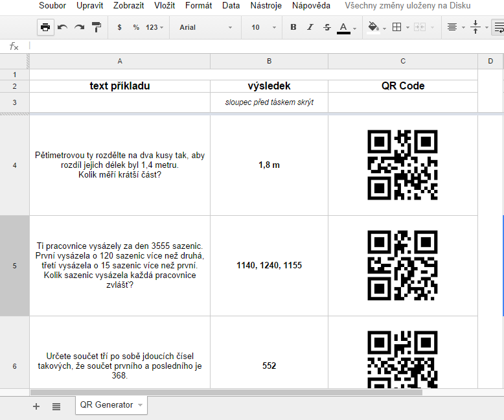Image resolution: width=504 pixels, height=420 pixels.
Task: Format as currency with dollar icon
Action: point(120,27)
